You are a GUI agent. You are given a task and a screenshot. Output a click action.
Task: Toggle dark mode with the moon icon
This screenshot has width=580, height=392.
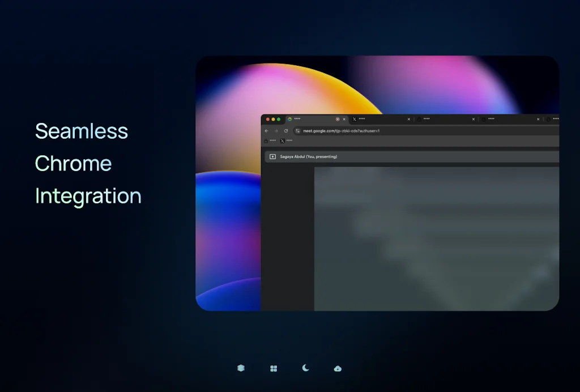(305, 368)
